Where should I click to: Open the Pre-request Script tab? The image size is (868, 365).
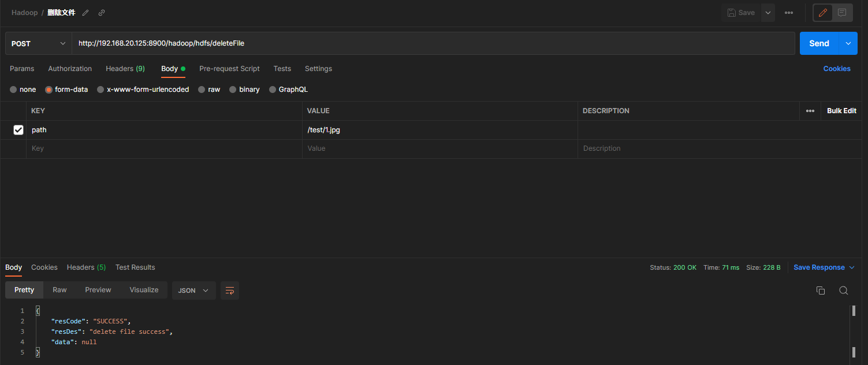(229, 69)
